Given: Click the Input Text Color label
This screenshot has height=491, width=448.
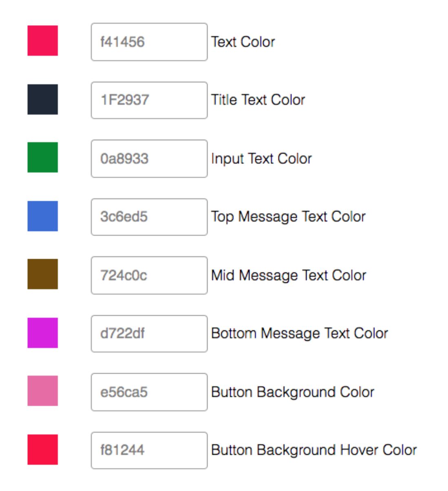Looking at the screenshot, I should coord(261,159).
